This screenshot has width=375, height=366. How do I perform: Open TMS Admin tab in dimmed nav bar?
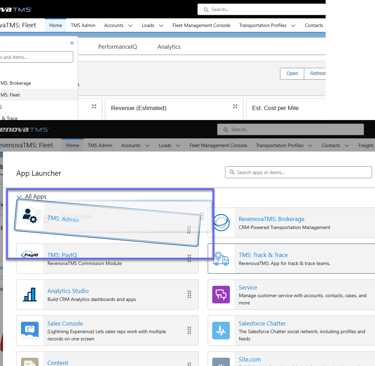(100, 145)
